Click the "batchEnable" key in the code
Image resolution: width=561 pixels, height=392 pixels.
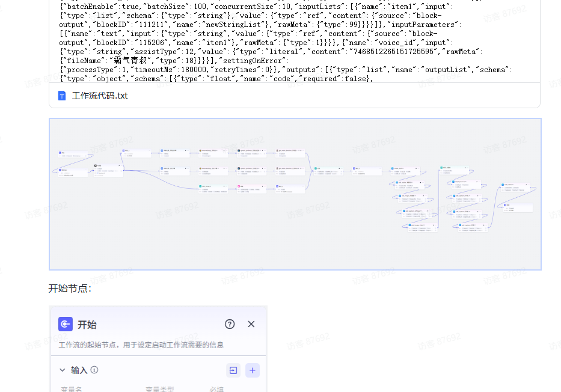click(x=91, y=7)
